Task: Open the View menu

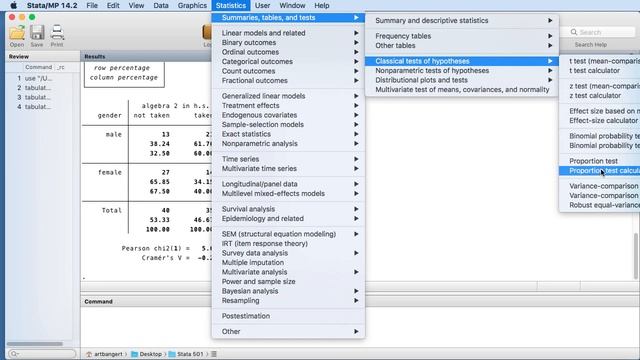Action: point(136,5)
